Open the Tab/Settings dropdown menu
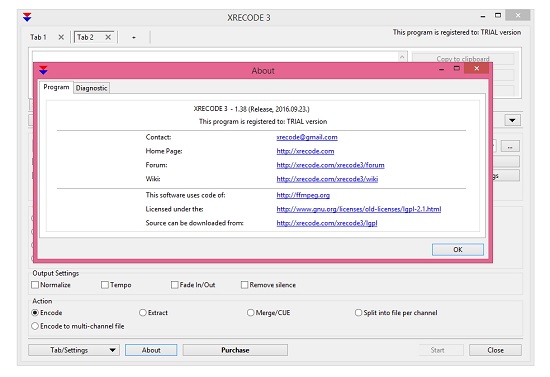The image size is (550, 377). pyautogui.click(x=74, y=350)
